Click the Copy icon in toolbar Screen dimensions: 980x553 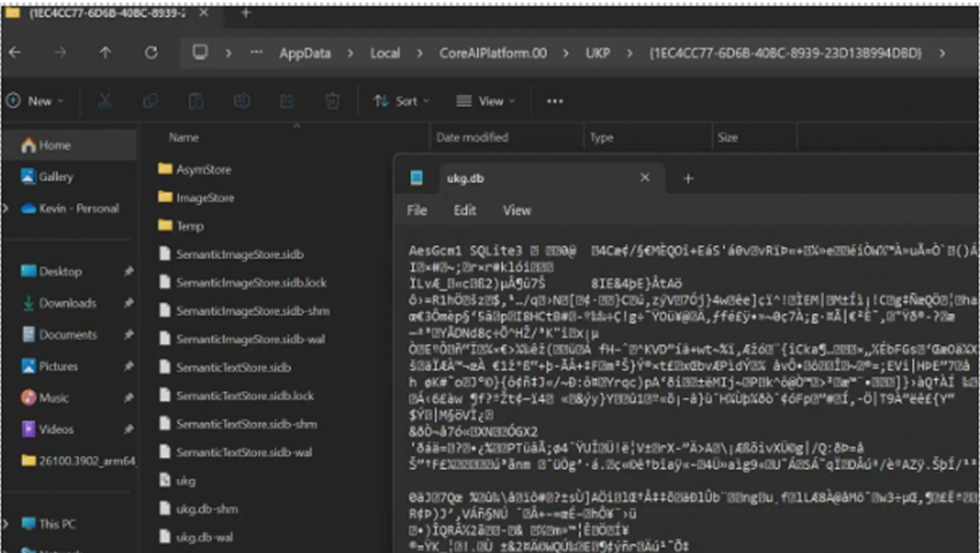click(151, 101)
